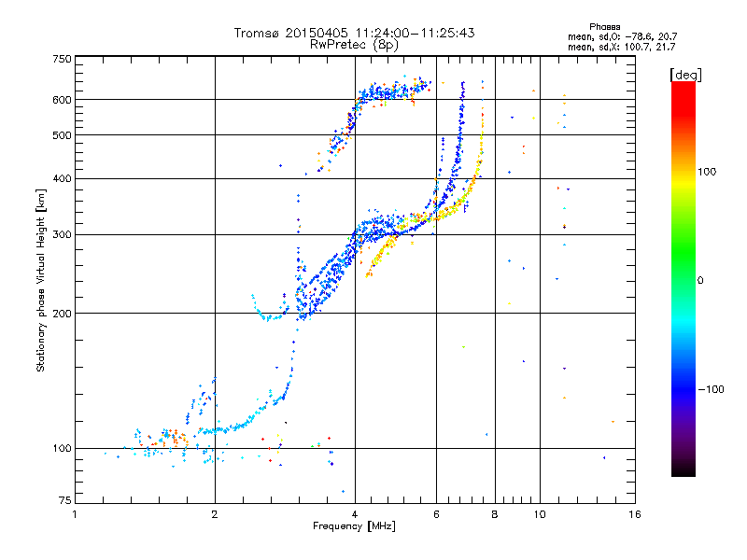This screenshot has width=747, height=560.
Task: Click the y-axis tick label '200'
Action: coord(63,314)
